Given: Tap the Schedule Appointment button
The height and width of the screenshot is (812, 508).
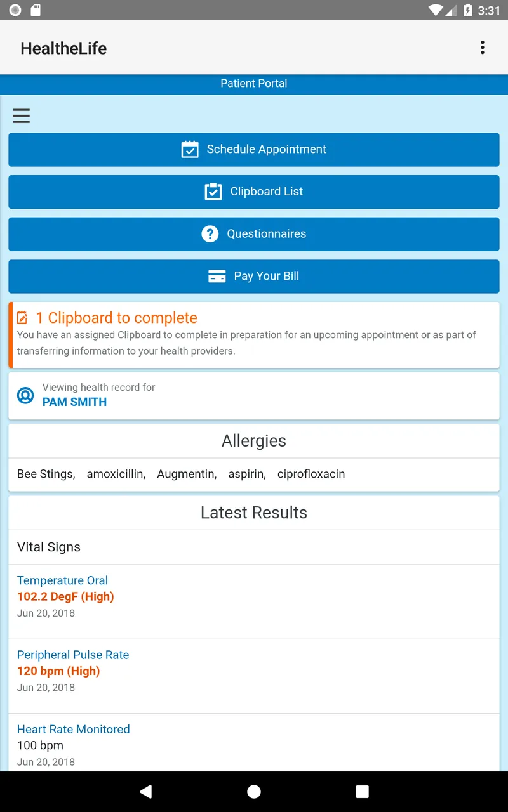Looking at the screenshot, I should tap(254, 149).
